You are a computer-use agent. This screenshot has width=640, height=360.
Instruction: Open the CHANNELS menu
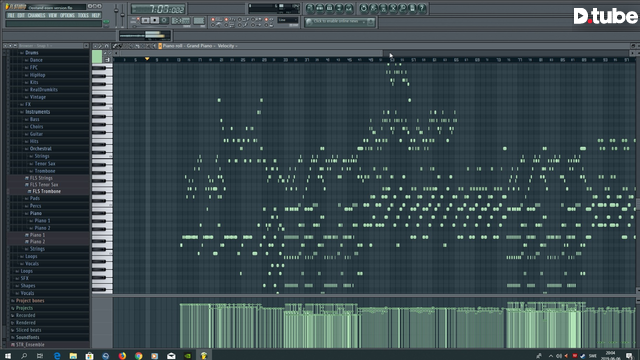36,16
